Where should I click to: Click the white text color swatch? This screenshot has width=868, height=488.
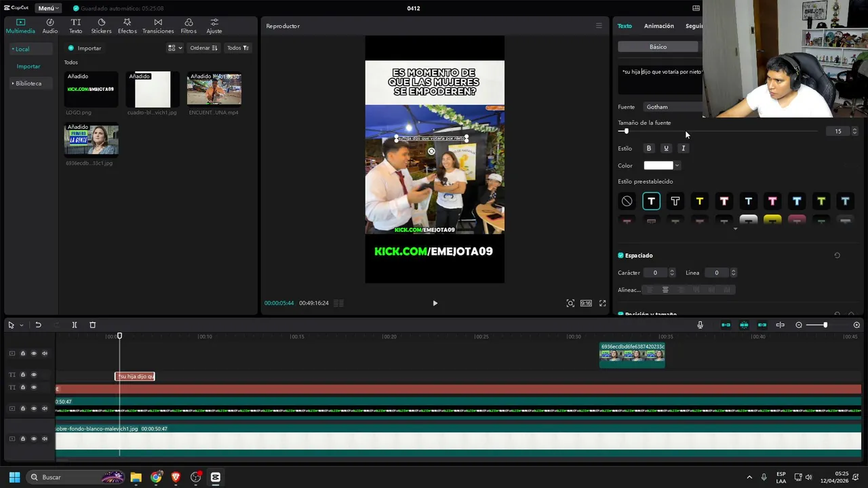[658, 165]
